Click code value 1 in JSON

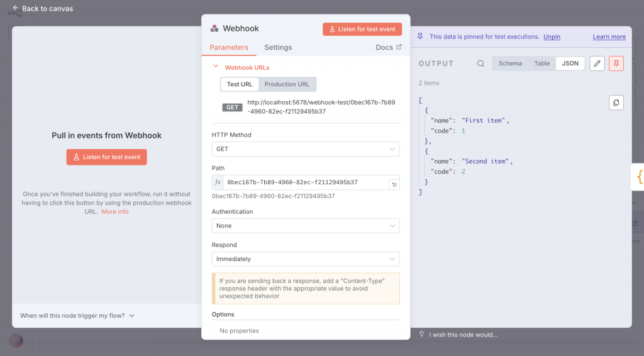tap(464, 131)
